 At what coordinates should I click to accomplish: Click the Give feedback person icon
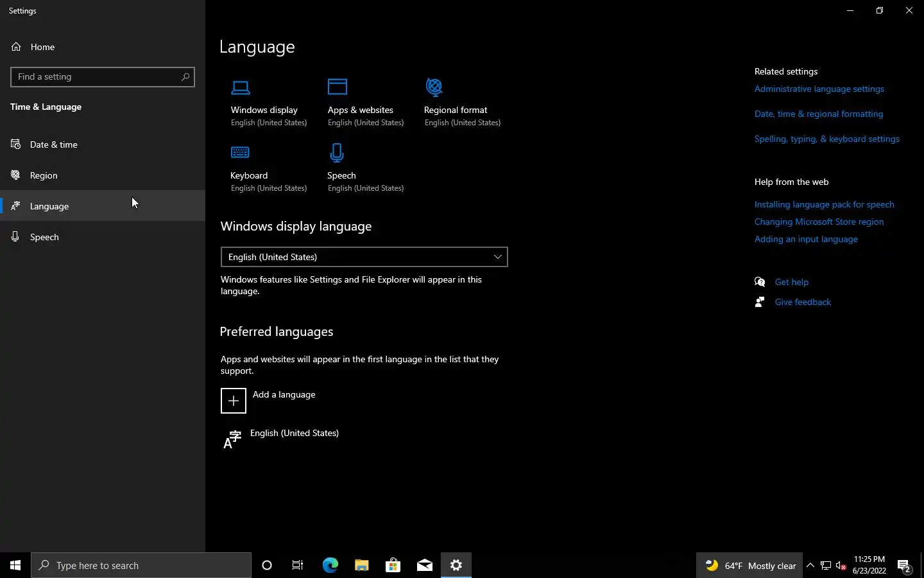[x=760, y=302]
